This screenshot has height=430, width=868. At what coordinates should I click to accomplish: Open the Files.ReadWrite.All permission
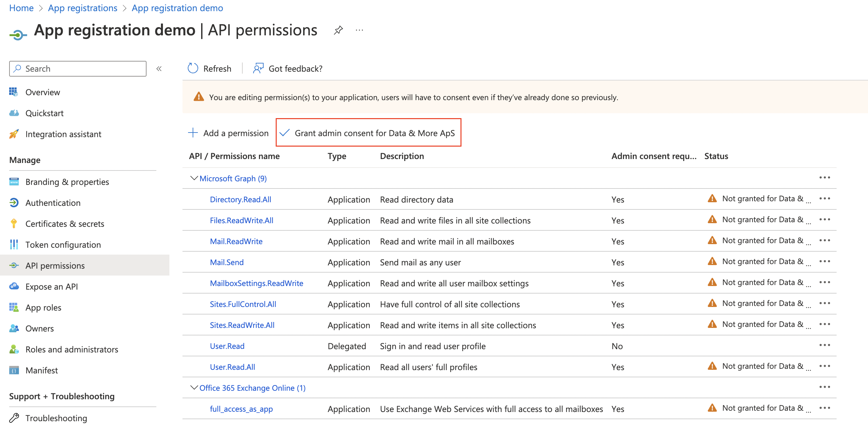point(241,220)
